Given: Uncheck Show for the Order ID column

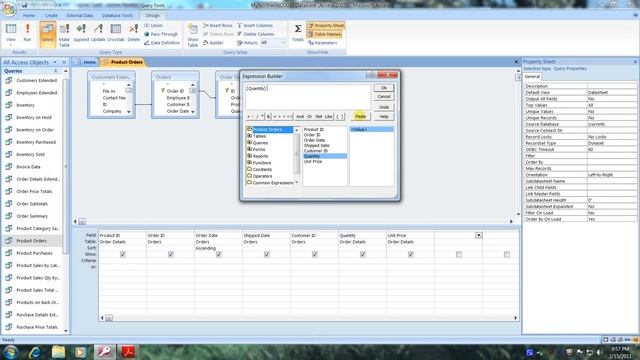Looking at the screenshot, I should [x=171, y=254].
